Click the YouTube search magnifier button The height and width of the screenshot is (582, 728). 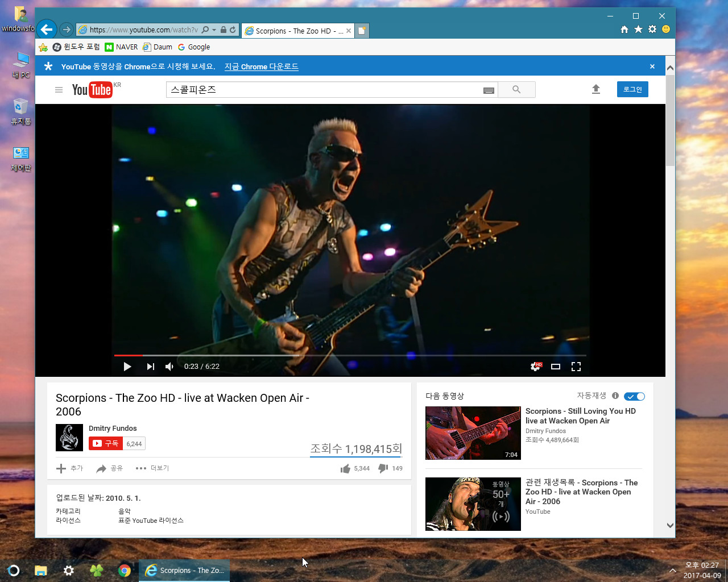coord(516,90)
